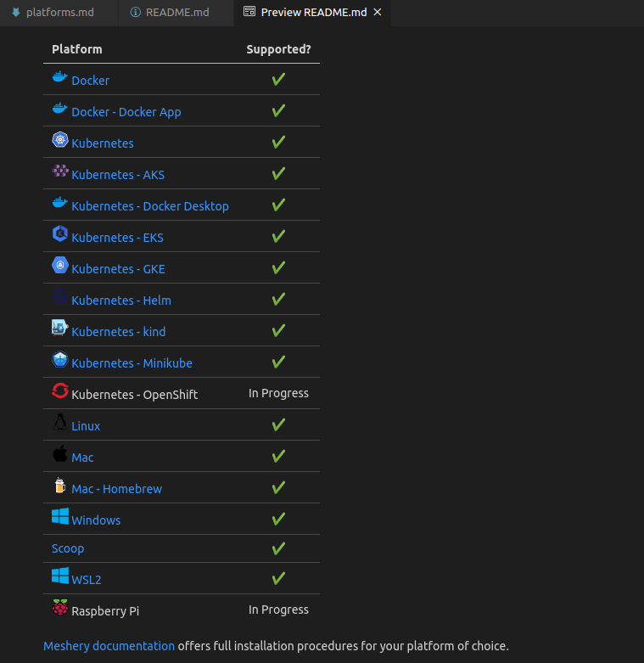644x663 pixels.
Task: Click the Windows logo beside WSL2
Action: pyautogui.click(x=60, y=576)
